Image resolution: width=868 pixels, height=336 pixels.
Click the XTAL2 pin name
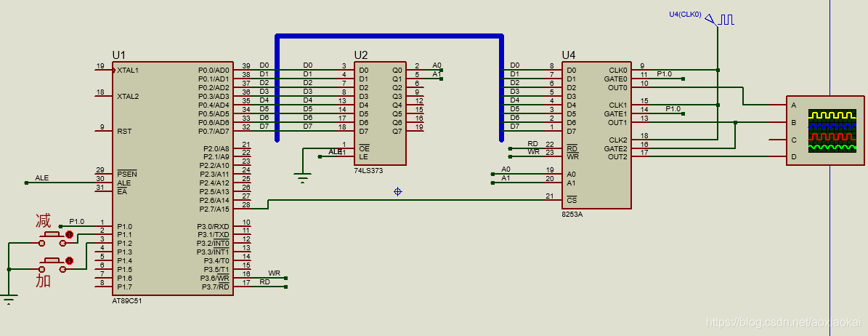pyautogui.click(x=128, y=97)
